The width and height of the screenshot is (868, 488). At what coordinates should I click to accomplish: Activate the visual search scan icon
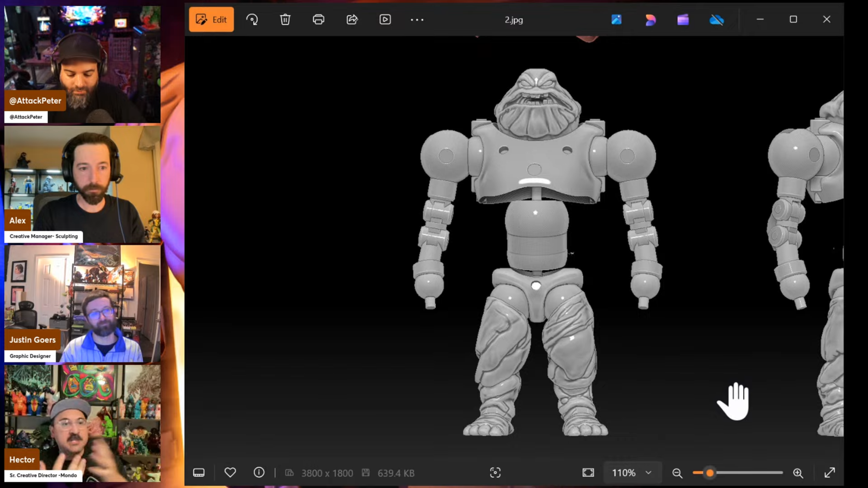pyautogui.click(x=495, y=473)
